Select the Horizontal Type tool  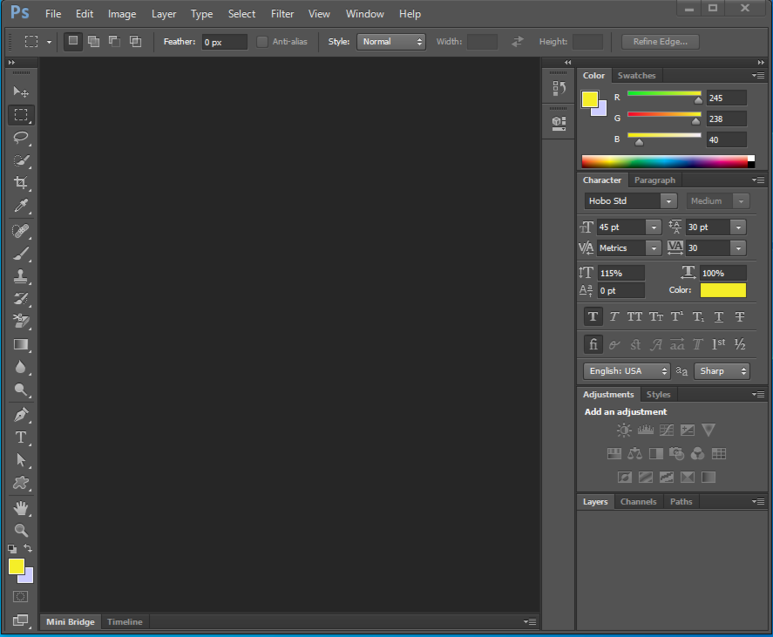coord(21,438)
